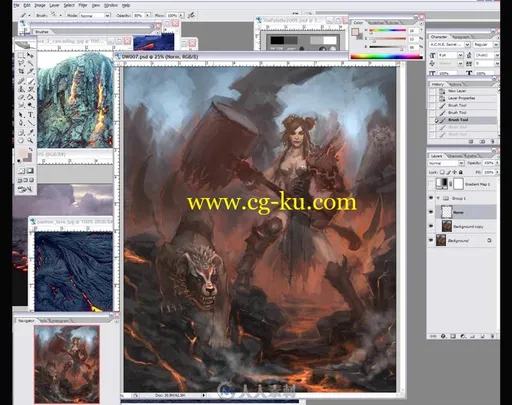The width and height of the screenshot is (512, 405).
Task: Select the Brush tool in toolbox
Action: [x=30, y=81]
